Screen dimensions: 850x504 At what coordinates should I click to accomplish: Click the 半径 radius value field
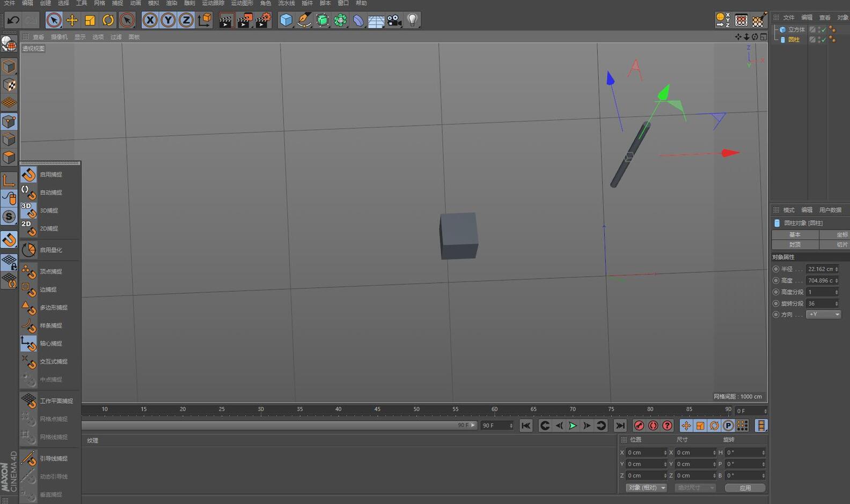(820, 269)
